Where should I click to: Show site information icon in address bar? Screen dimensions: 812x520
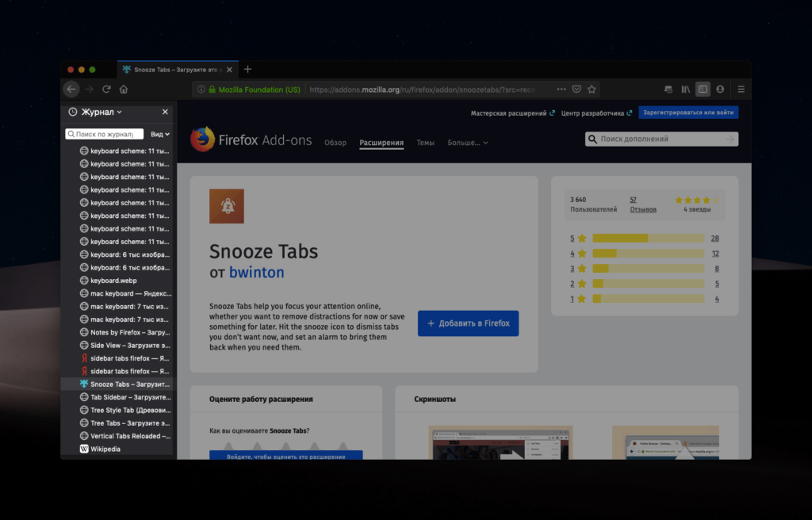click(201, 89)
